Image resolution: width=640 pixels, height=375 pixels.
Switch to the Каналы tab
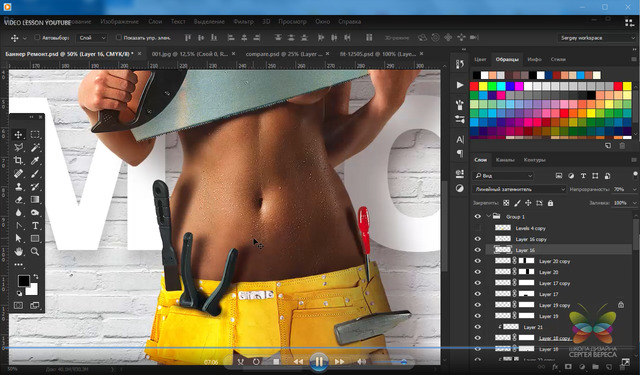[505, 160]
